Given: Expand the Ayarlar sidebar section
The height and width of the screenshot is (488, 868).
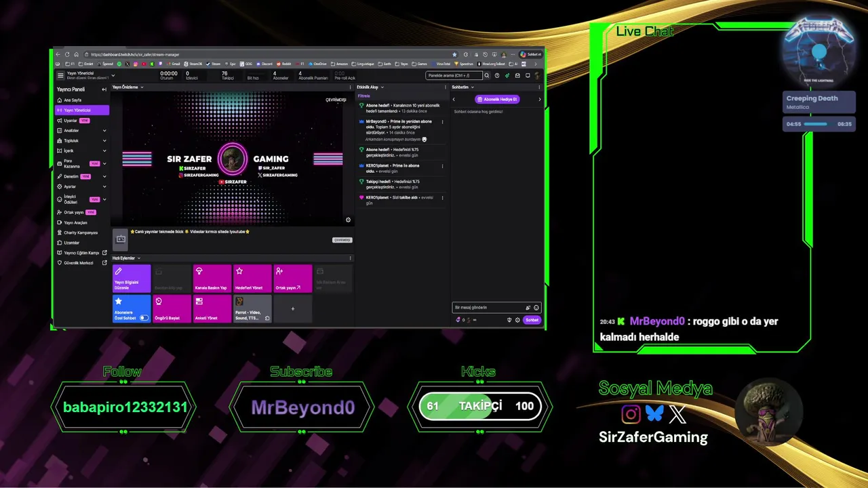Looking at the screenshot, I should coord(104,186).
